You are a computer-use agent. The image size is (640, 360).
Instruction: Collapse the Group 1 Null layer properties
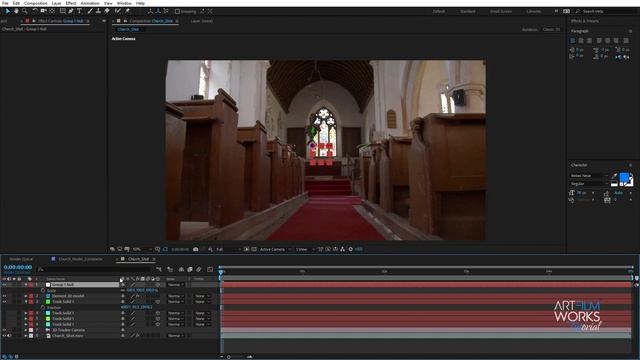[x=26, y=284]
